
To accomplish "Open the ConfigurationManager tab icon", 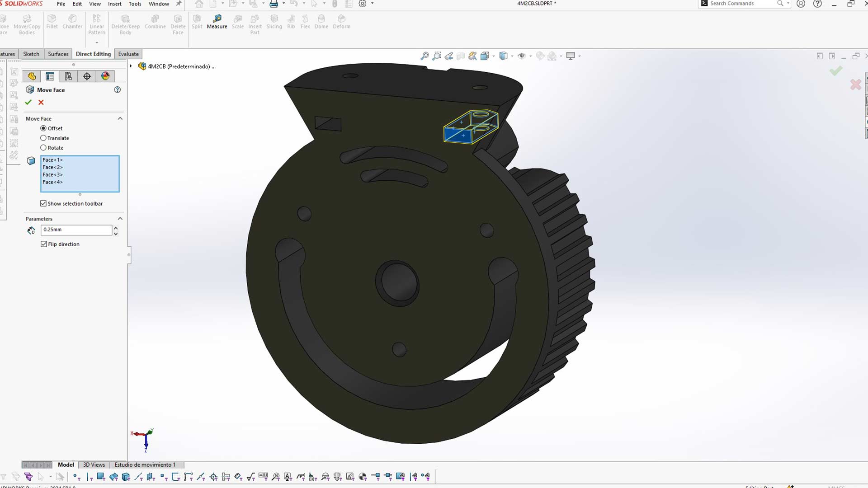I will 68,76.
